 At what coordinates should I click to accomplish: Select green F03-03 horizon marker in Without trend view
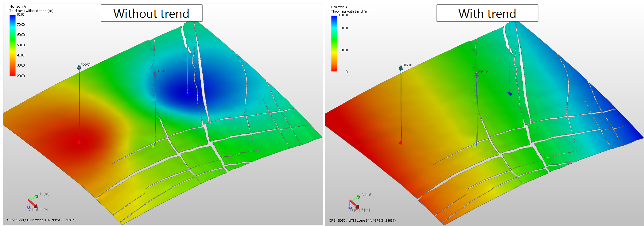pos(153,146)
